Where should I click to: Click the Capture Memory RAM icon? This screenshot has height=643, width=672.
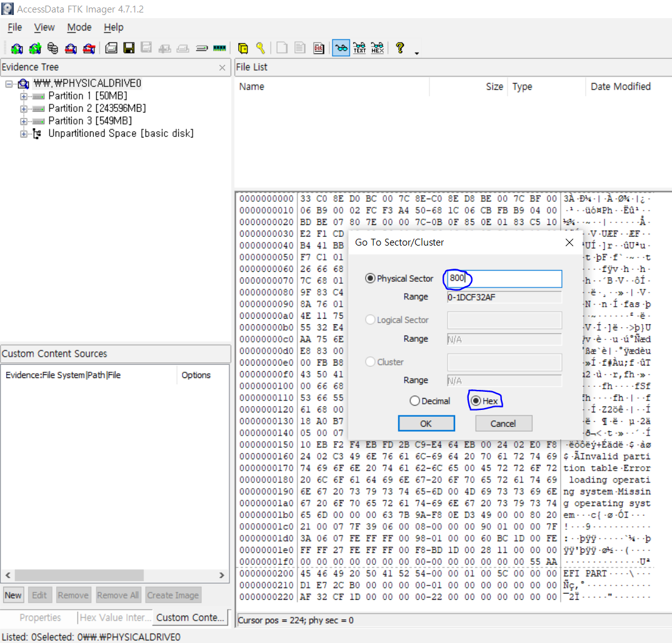pyautogui.click(x=219, y=48)
